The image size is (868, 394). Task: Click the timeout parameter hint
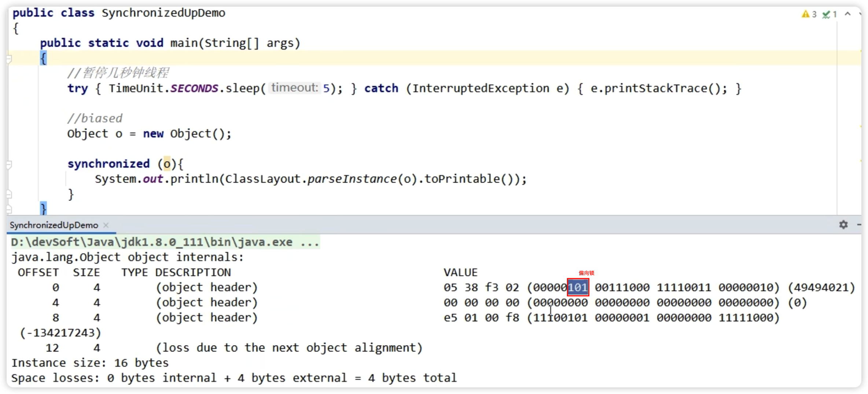point(294,88)
